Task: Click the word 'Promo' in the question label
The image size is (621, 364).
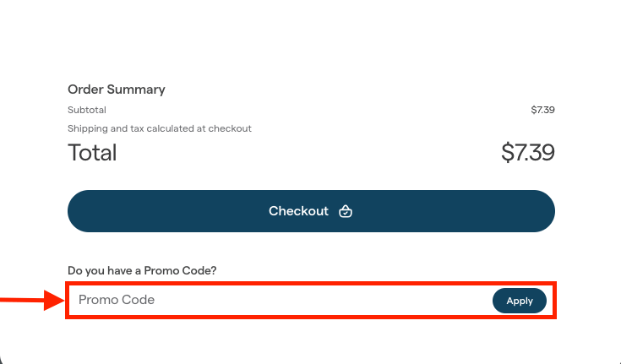Action: pyautogui.click(x=160, y=270)
